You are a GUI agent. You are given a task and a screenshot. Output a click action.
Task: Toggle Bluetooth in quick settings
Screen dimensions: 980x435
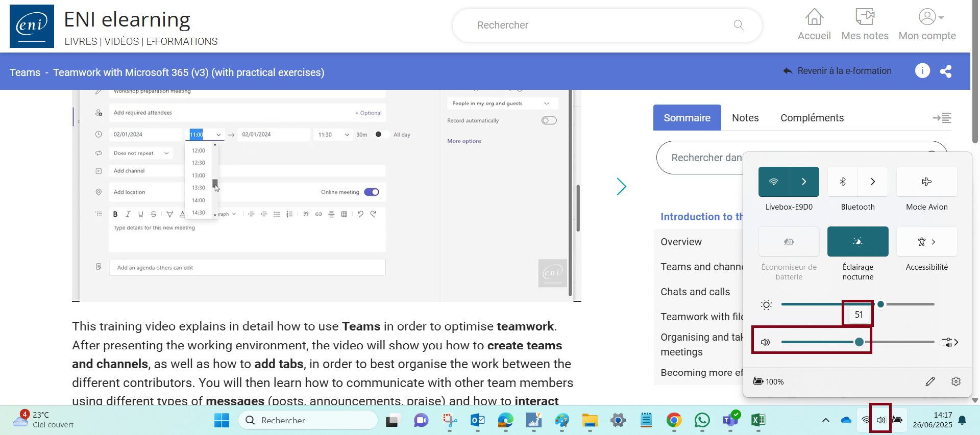[x=843, y=182]
